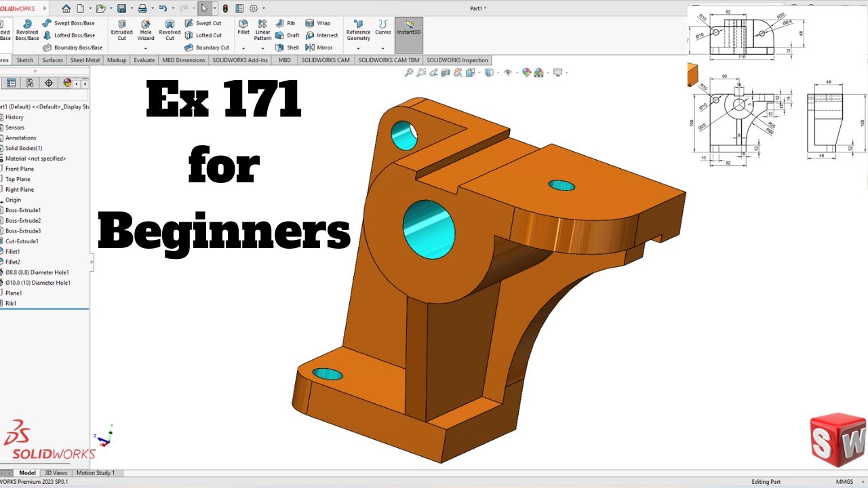This screenshot has height=488, width=868.
Task: Click the Zoom to Fit magnifier icon
Action: click(409, 73)
